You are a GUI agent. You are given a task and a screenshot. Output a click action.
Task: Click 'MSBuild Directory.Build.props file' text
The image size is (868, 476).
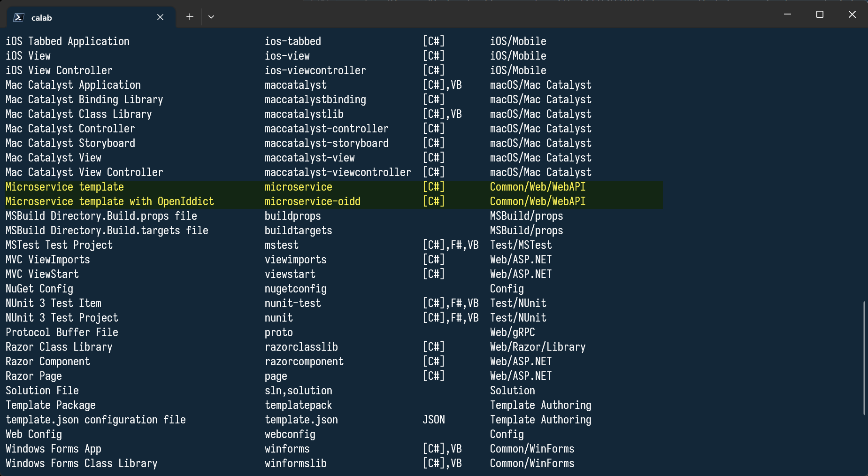pyautogui.click(x=101, y=216)
